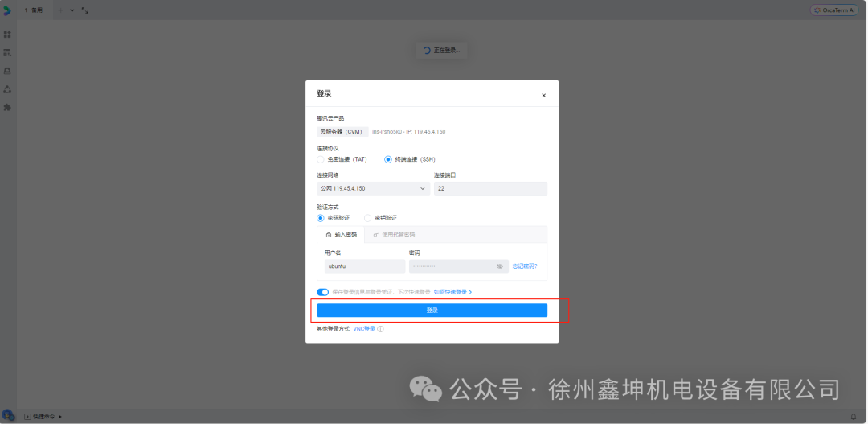Open the 公网 119.45.4.150 network dropdown
868x424 pixels.
[x=373, y=188]
